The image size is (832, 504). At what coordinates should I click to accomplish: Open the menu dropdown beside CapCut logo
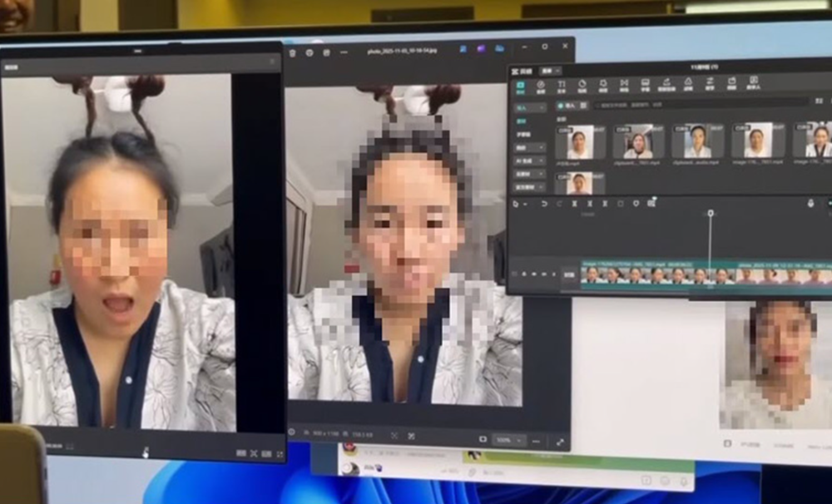click(x=551, y=71)
